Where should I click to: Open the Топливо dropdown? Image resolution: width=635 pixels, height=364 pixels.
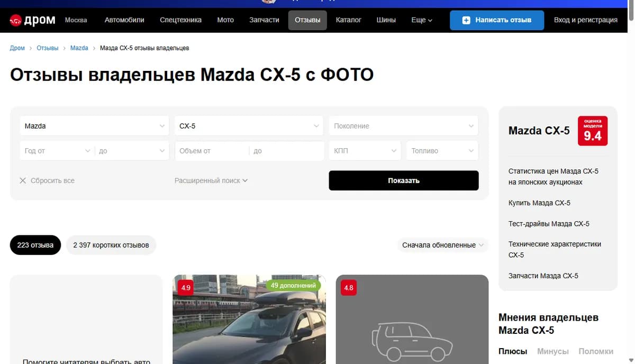(x=442, y=151)
